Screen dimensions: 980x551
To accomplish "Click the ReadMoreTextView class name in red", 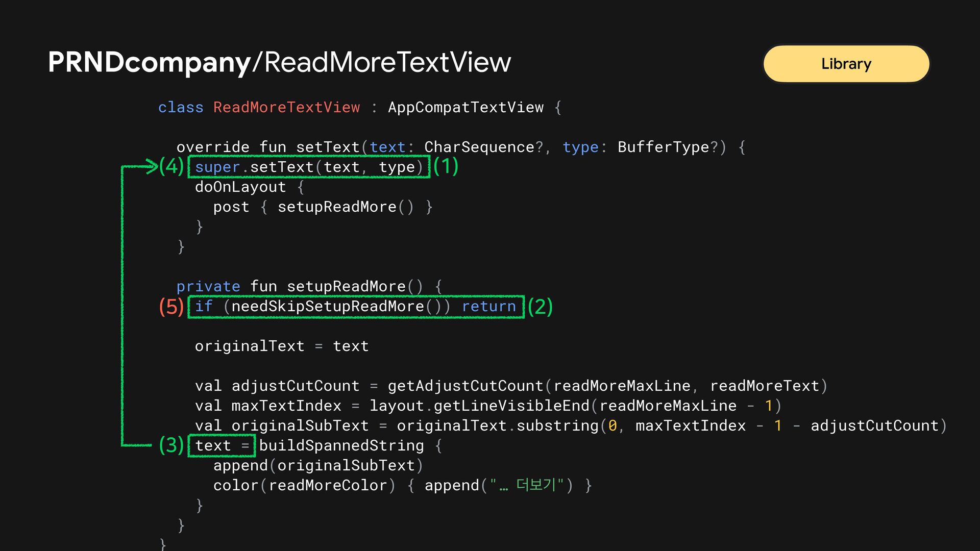I will [x=286, y=107].
